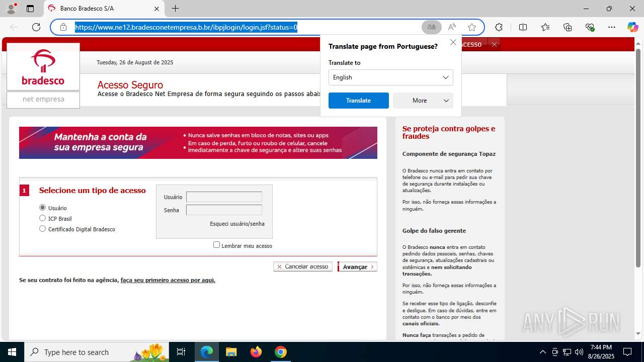
Task: Click the page vertical scrollbar
Action: point(638,158)
